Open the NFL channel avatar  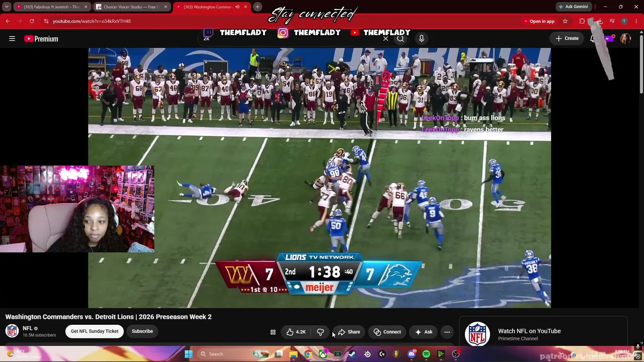tap(12, 331)
